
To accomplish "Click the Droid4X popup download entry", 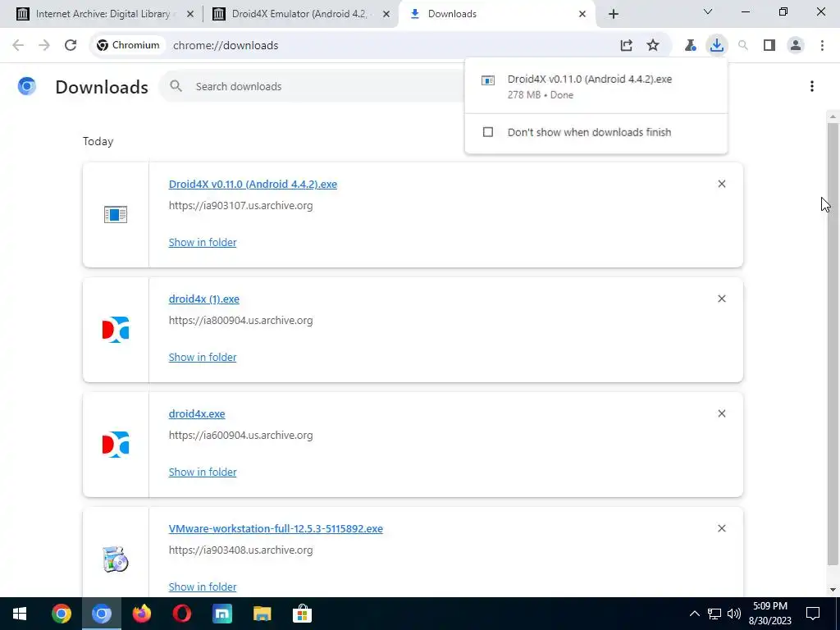I will click(x=596, y=86).
